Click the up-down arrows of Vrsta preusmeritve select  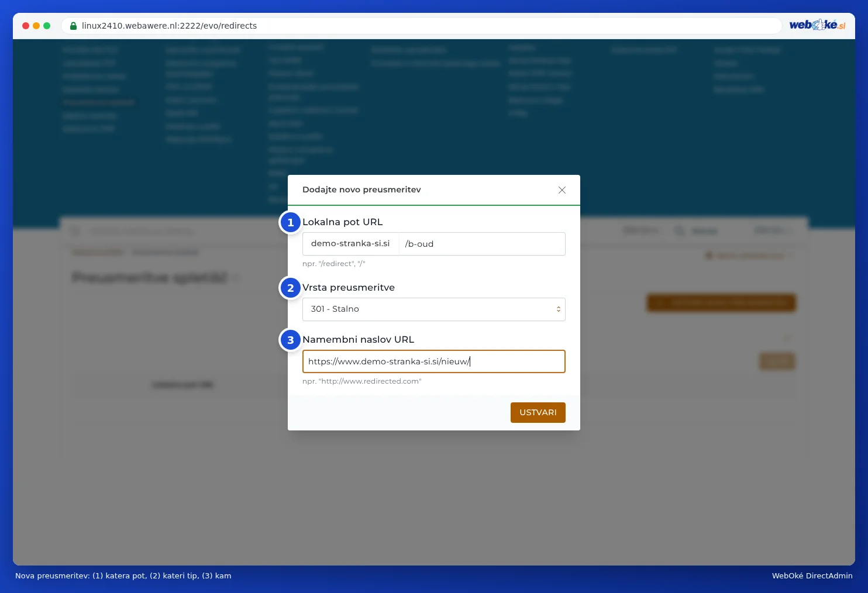tap(559, 309)
